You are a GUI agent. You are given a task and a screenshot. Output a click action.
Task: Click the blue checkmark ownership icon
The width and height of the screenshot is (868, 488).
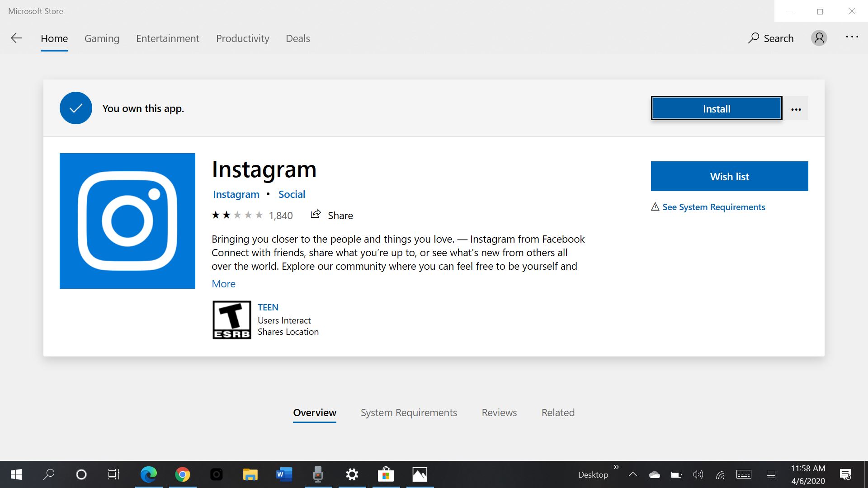coord(76,108)
